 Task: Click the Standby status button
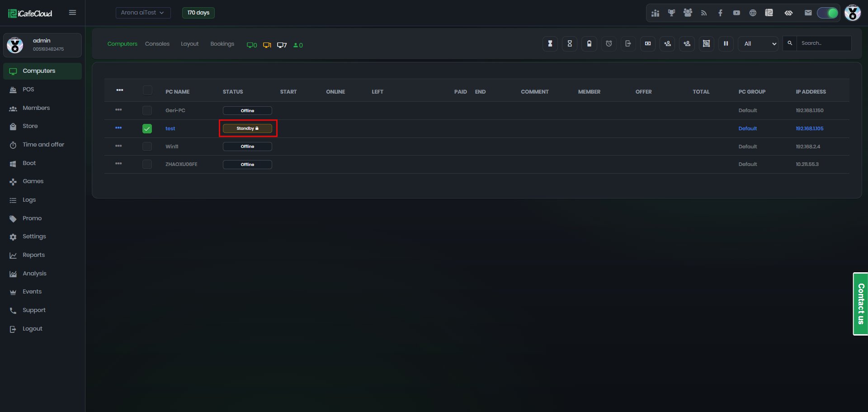click(247, 128)
